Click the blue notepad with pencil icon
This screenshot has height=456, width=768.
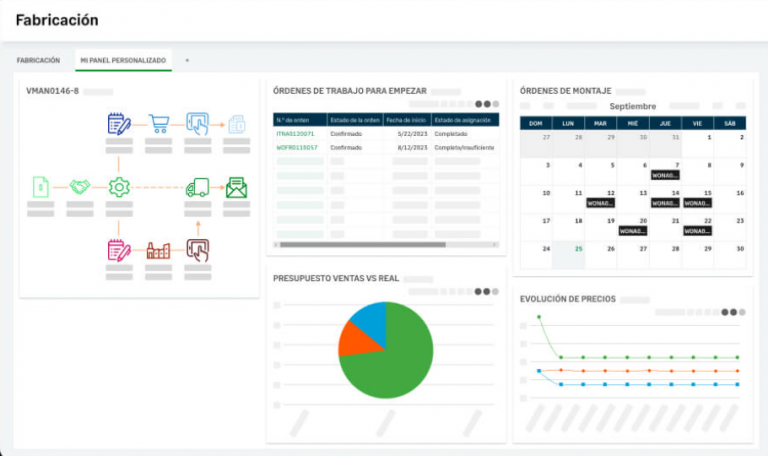(119, 124)
